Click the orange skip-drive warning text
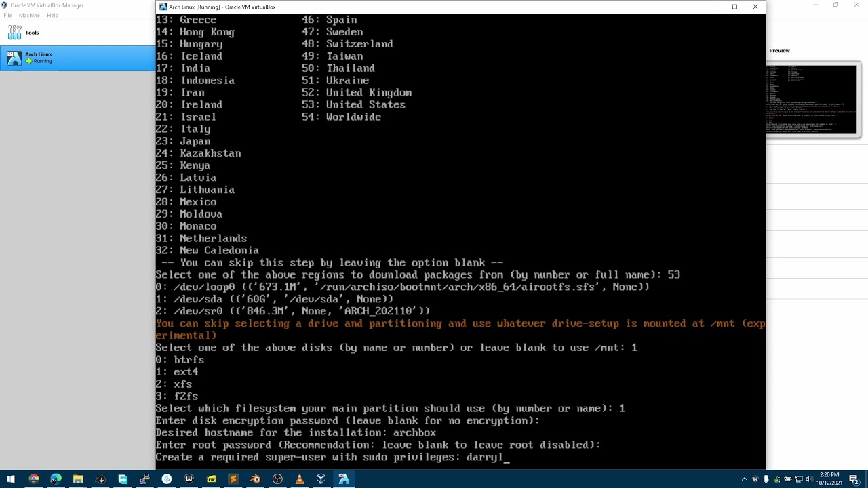The image size is (868, 488). [460, 329]
